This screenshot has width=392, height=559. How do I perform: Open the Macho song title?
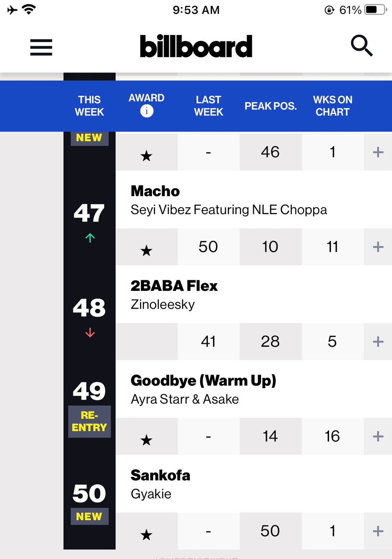[155, 191]
